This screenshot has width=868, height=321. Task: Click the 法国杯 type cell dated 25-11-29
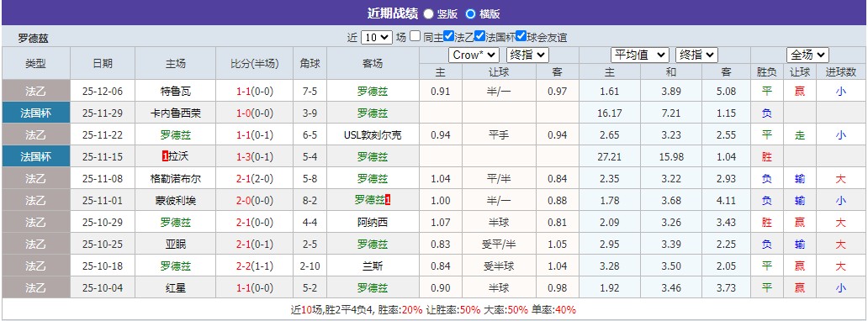36,113
